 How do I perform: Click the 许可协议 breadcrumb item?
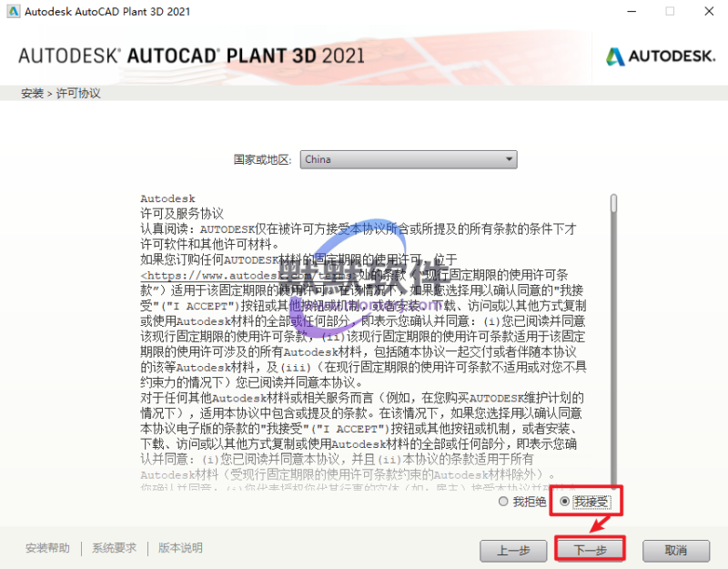pyautogui.click(x=78, y=94)
